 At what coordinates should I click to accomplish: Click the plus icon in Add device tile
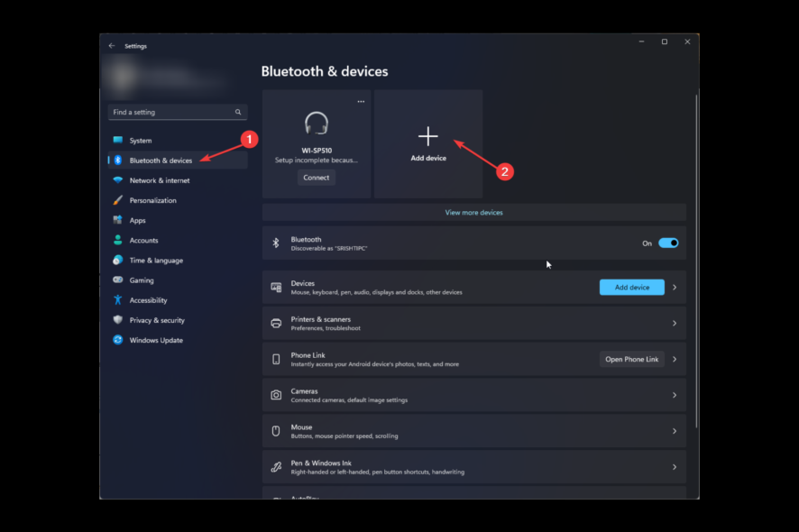pyautogui.click(x=428, y=136)
